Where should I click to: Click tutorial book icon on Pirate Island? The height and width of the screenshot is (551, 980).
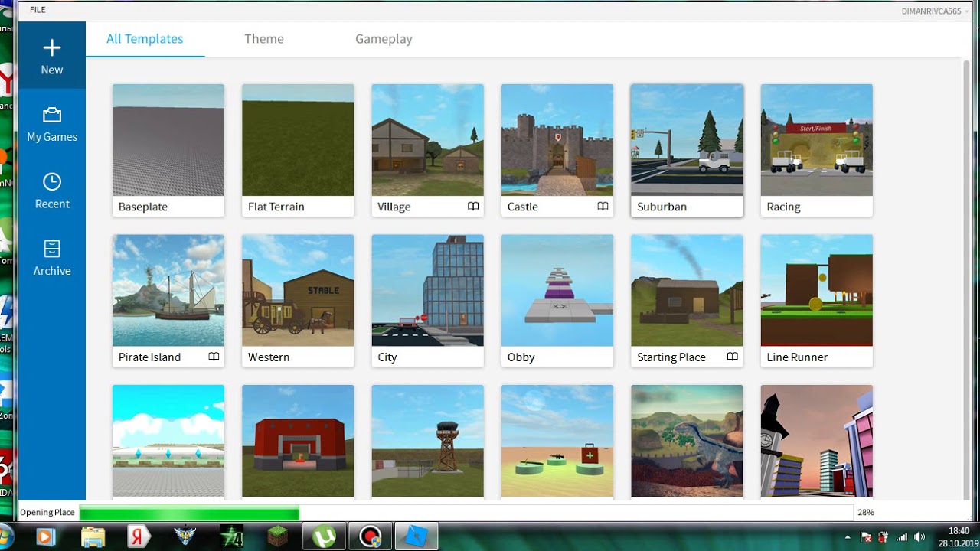tap(214, 357)
